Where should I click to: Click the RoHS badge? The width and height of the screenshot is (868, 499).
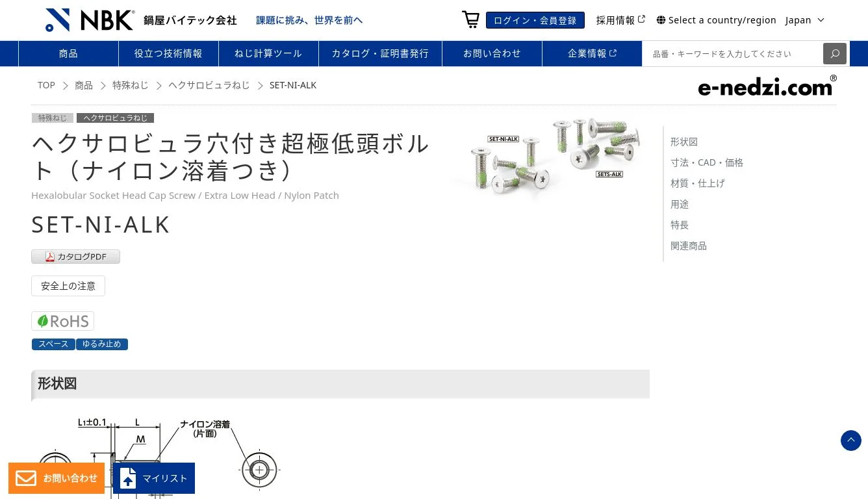tap(62, 321)
